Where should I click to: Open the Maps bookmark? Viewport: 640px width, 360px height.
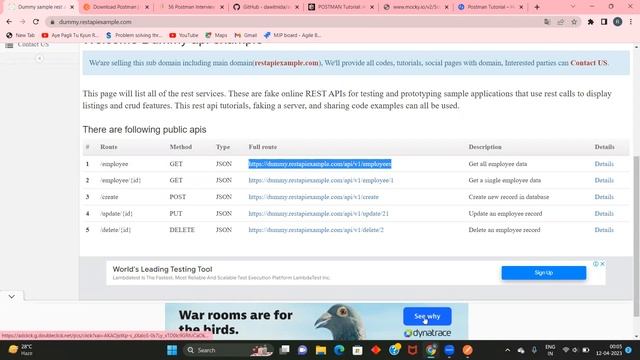tap(216, 36)
